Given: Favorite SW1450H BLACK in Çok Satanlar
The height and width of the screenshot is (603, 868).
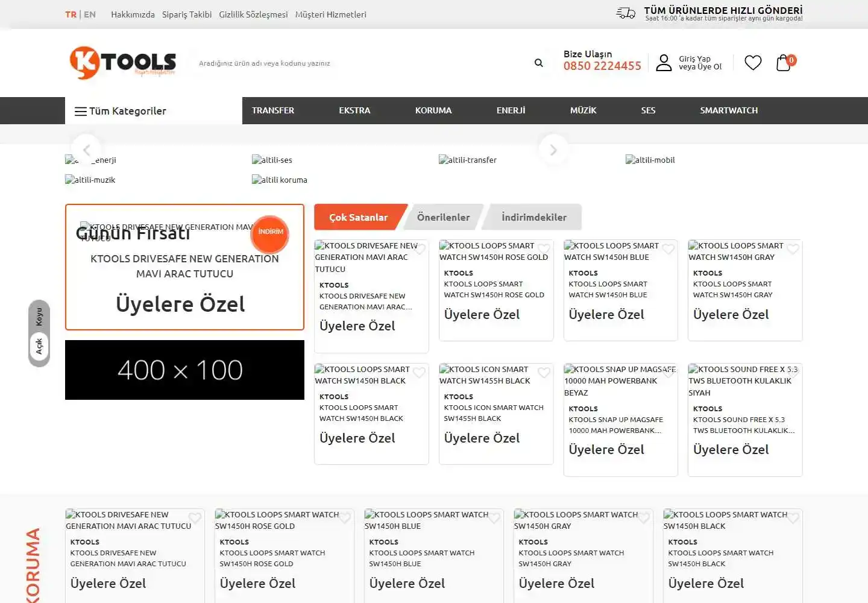Looking at the screenshot, I should click(420, 373).
